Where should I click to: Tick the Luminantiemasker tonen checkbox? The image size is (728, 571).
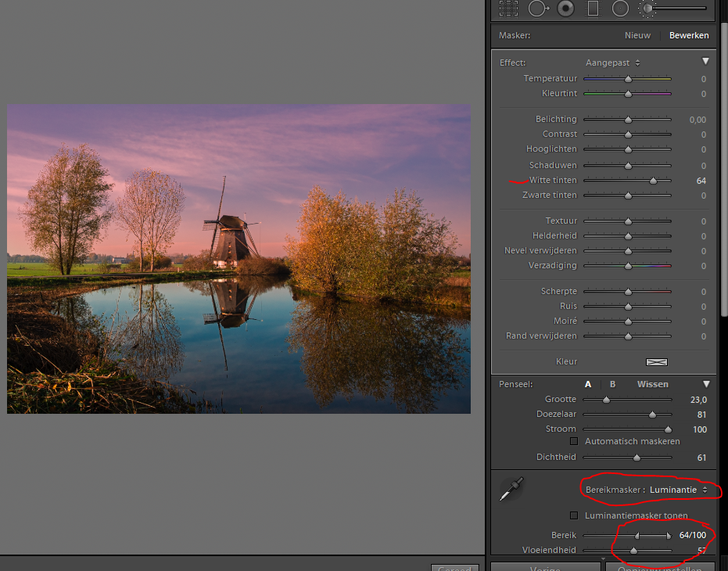point(574,515)
